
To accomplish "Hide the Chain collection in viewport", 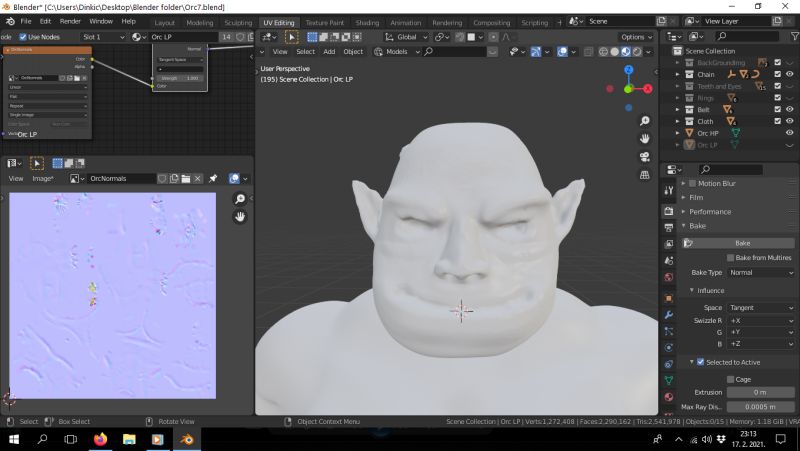I will click(x=790, y=74).
